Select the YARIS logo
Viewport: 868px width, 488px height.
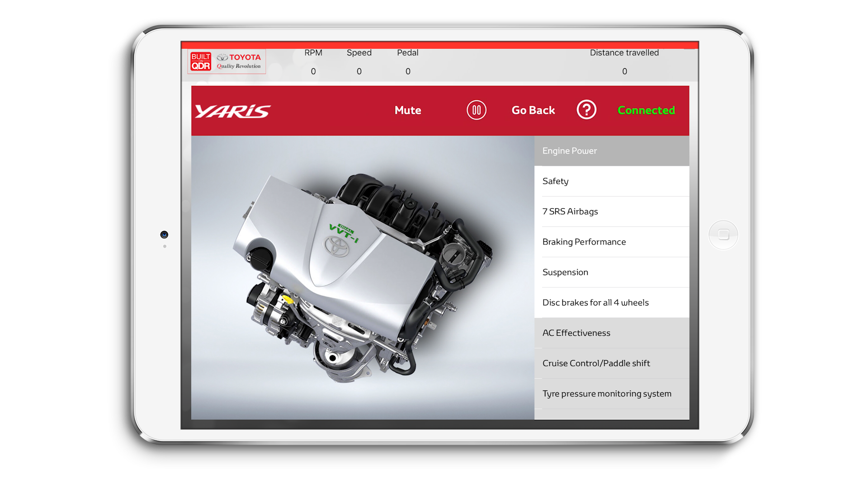tap(233, 110)
